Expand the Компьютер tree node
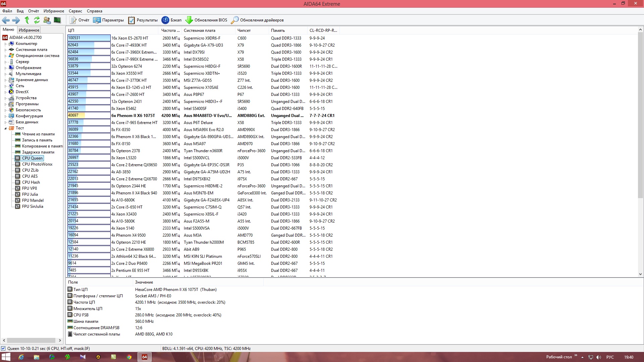The height and width of the screenshot is (362, 644). pos(5,44)
